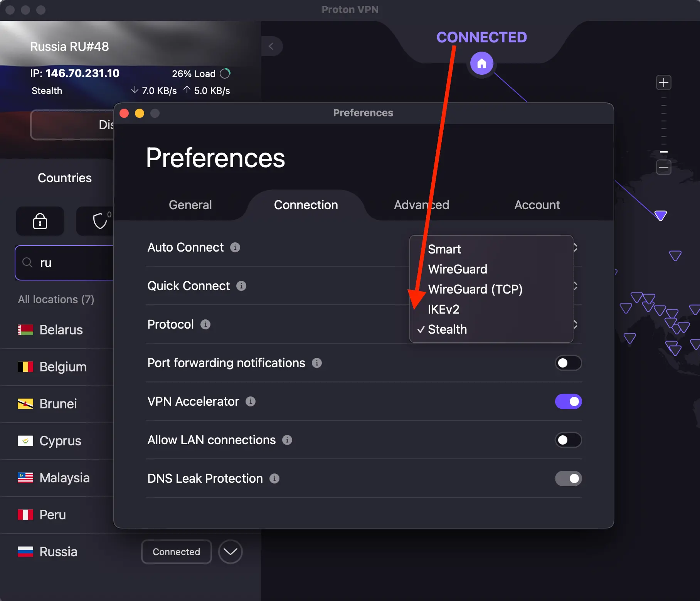
Task: Click the info icon beside Quick Connect
Action: pos(242,286)
